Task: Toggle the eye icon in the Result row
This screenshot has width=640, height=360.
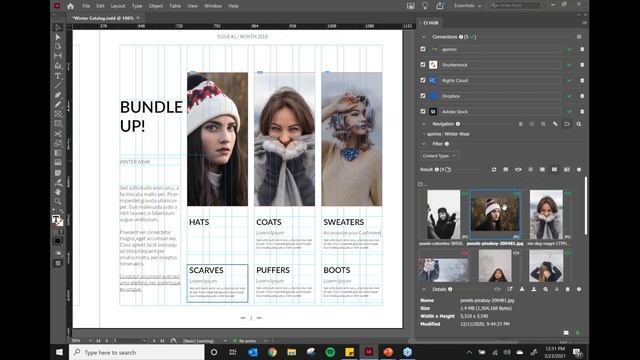Action: coord(518,170)
